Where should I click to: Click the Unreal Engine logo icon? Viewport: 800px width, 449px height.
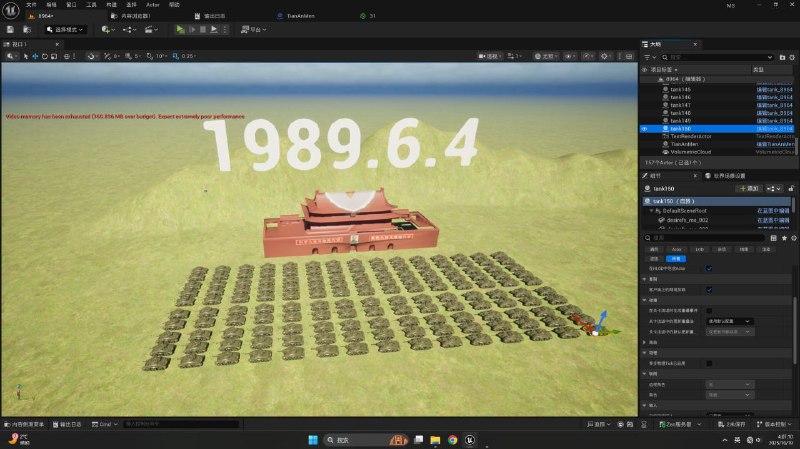point(10,7)
